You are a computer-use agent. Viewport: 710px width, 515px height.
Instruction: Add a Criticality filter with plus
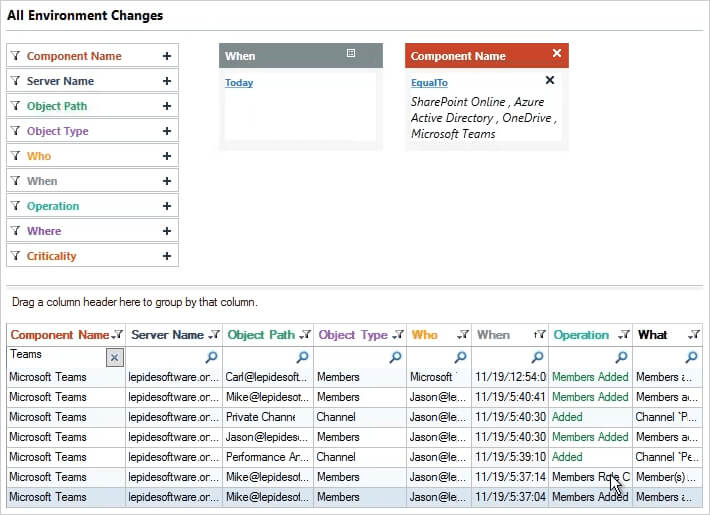pyautogui.click(x=167, y=255)
